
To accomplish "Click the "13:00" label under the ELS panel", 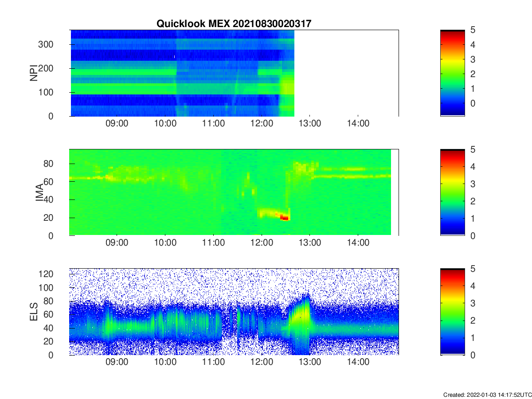I will [309, 363].
